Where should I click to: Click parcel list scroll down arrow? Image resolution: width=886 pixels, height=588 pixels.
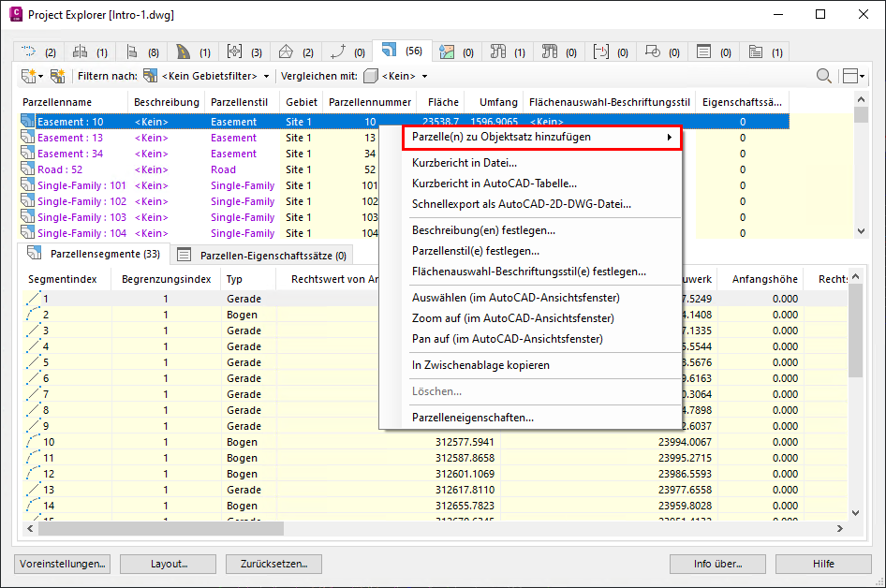click(861, 231)
